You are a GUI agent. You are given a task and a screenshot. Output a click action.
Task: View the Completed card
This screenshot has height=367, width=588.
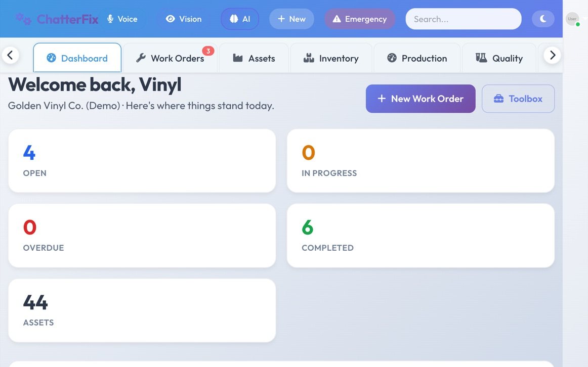(x=421, y=236)
